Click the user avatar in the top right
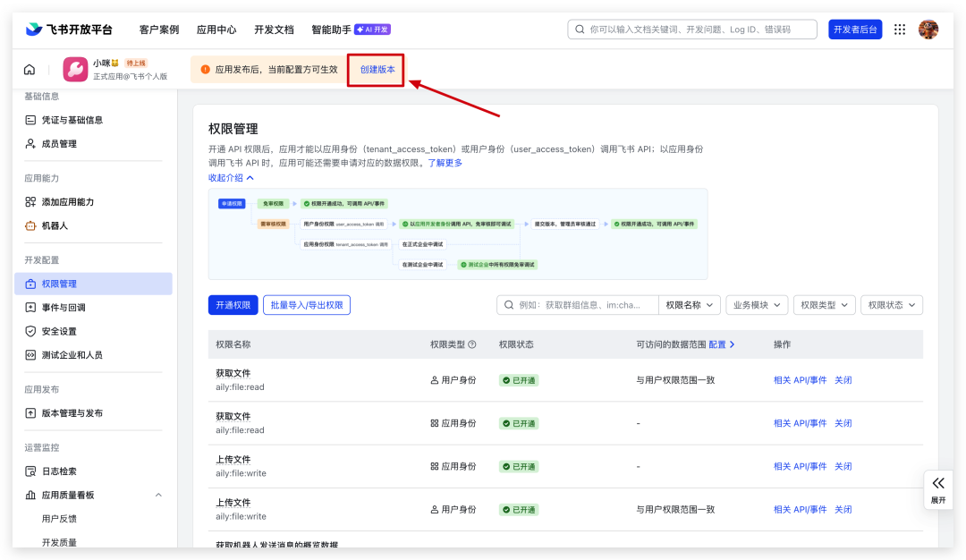 pos(928,30)
